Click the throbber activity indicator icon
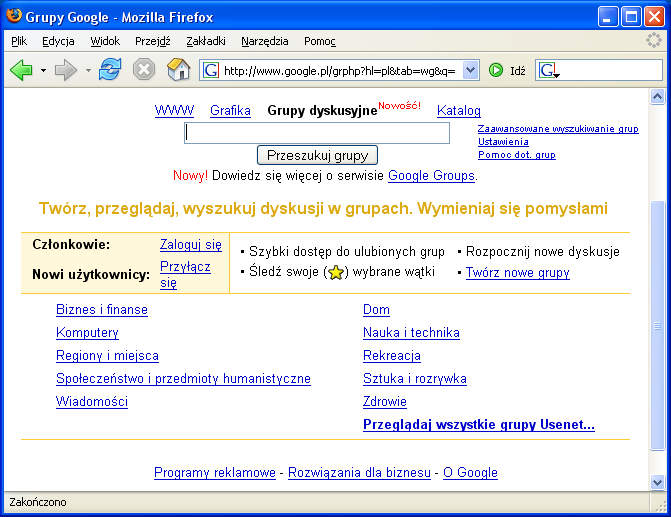This screenshot has height=517, width=671. (x=654, y=40)
